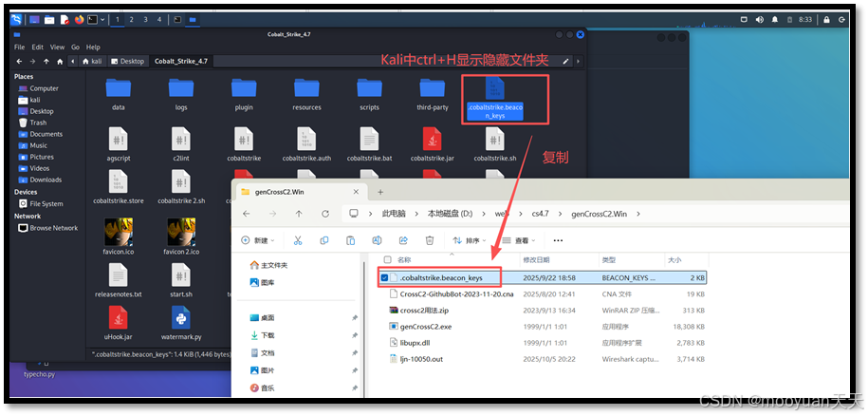Go to parent folder in Thunar
Image resolution: width=868 pixels, height=416 pixels.
tap(46, 61)
